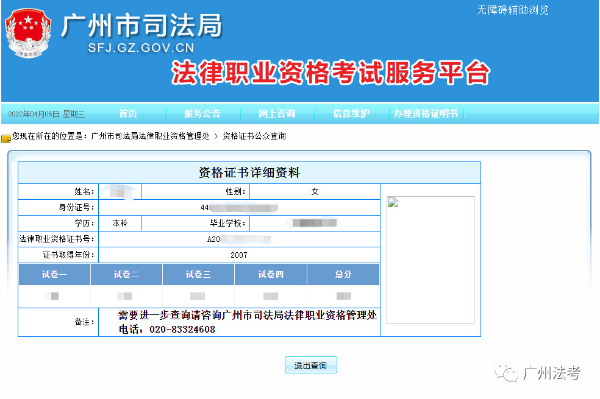Open the 服务公告 menu item
The image size is (600, 399).
point(202,114)
